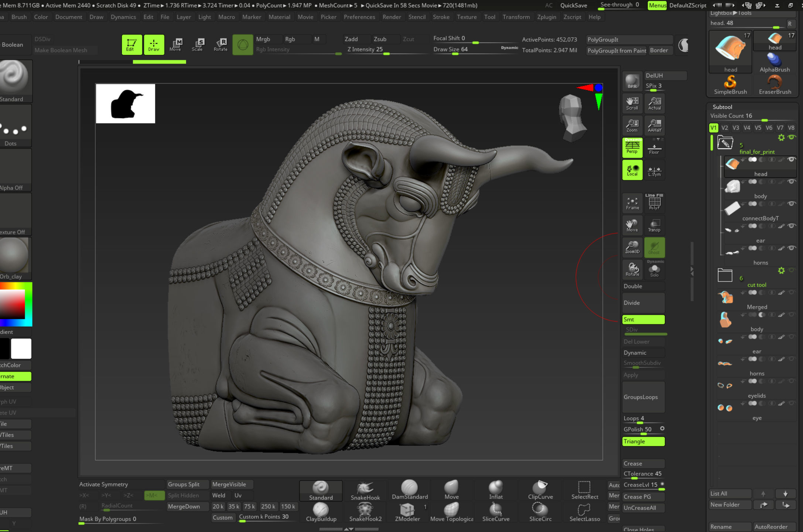Toggle Solo mode
The height and width of the screenshot is (532, 803).
click(x=655, y=269)
